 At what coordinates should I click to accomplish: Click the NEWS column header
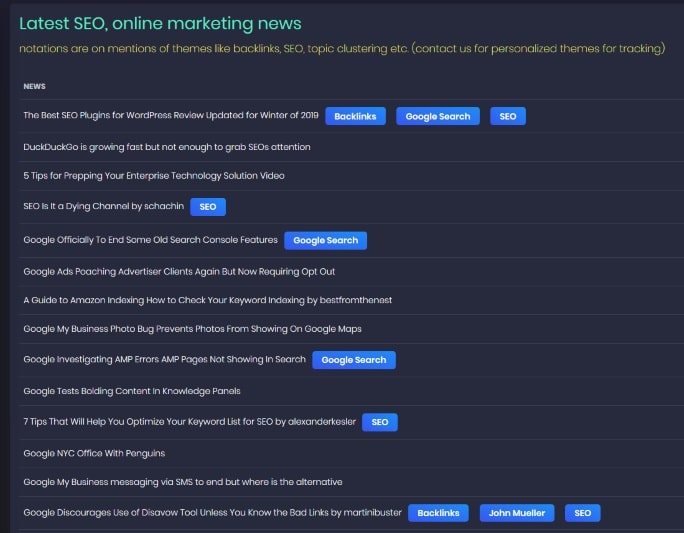pos(34,86)
